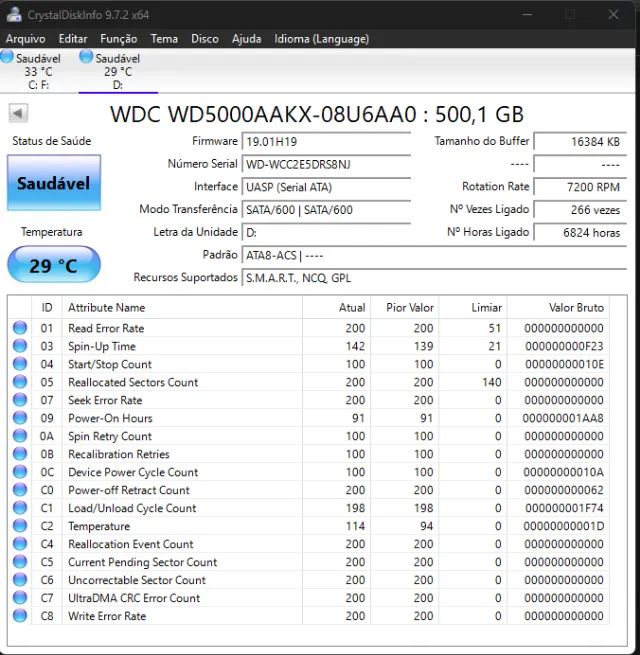Click the Attribute Name column header

182,307
